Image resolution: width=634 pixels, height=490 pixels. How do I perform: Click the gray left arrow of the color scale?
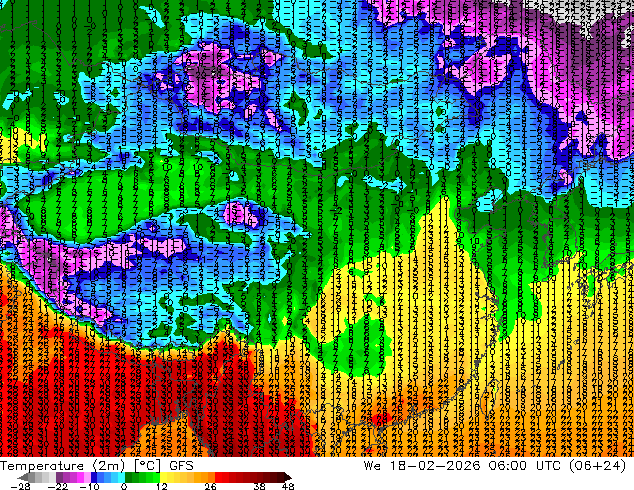coord(23,477)
